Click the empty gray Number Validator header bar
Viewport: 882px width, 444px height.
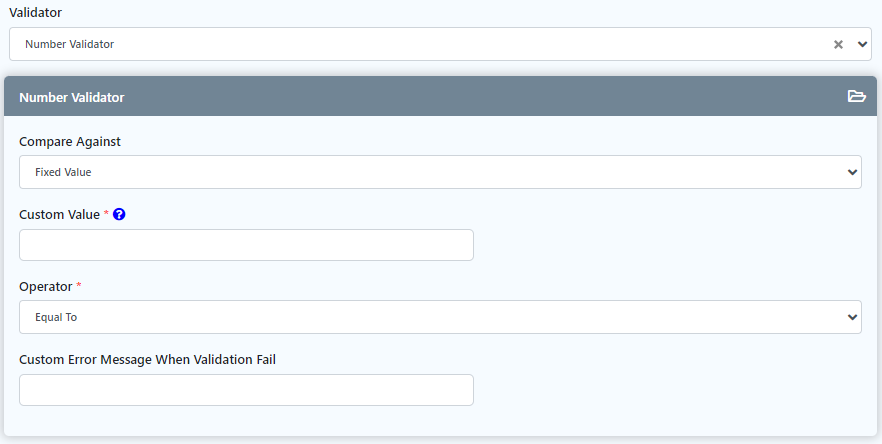[x=480, y=98]
